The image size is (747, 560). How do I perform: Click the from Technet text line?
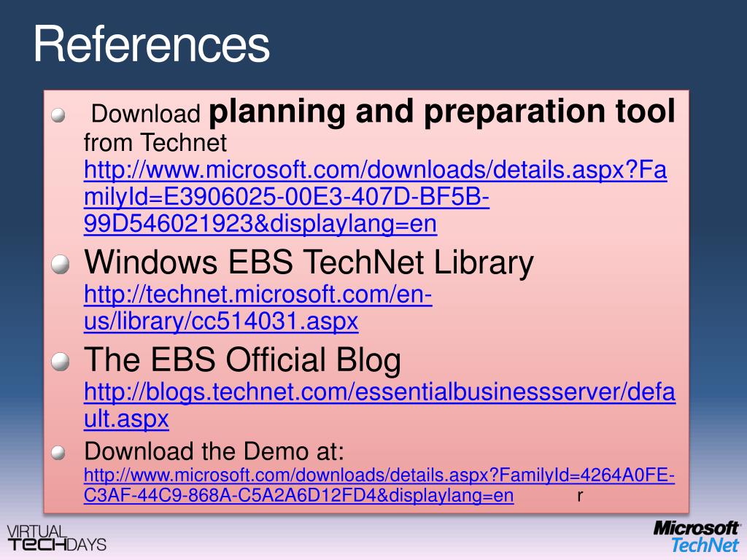tap(155, 143)
